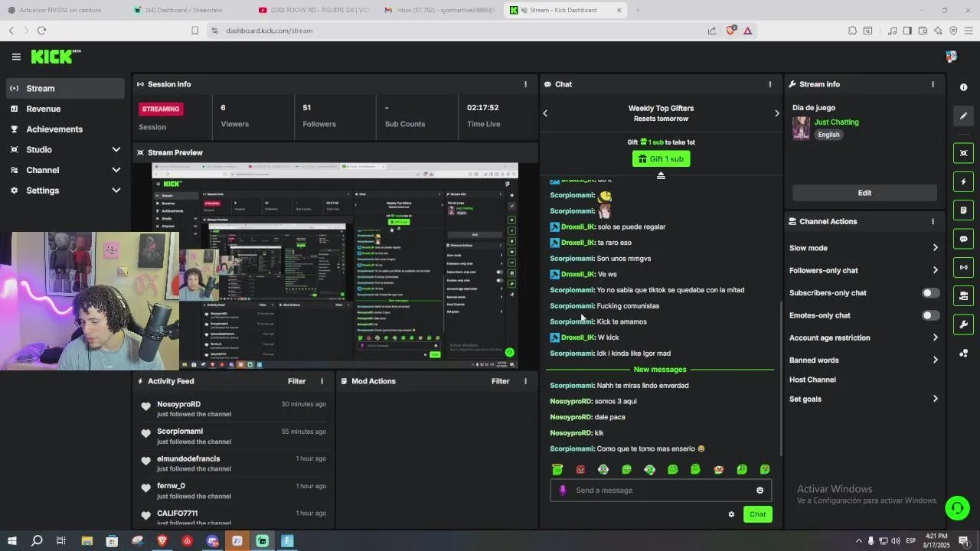Switch to the ROCHY RD YouTube browser tab

point(314,10)
